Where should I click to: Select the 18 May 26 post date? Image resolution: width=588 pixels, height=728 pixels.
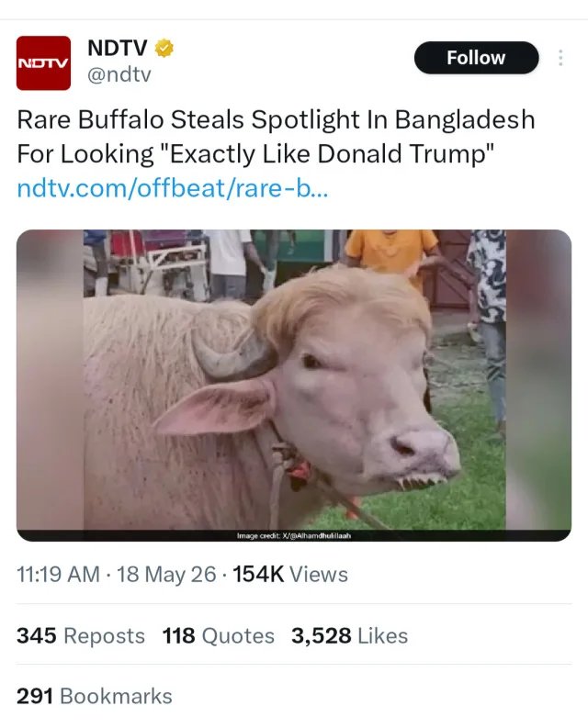[x=166, y=575]
